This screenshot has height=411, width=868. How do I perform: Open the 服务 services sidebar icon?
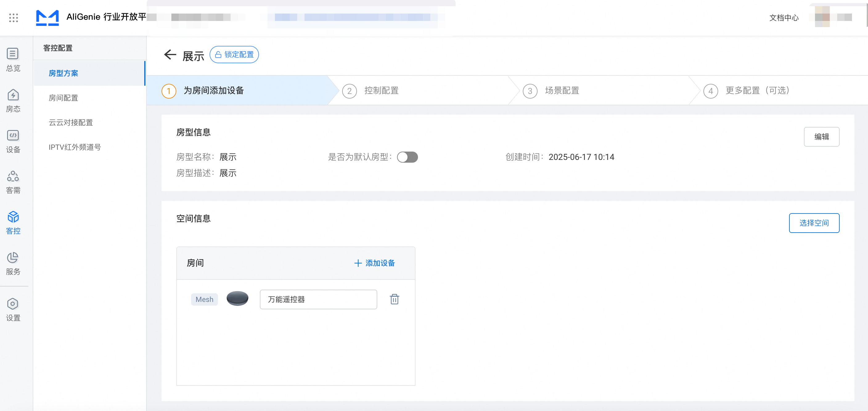coord(13,263)
